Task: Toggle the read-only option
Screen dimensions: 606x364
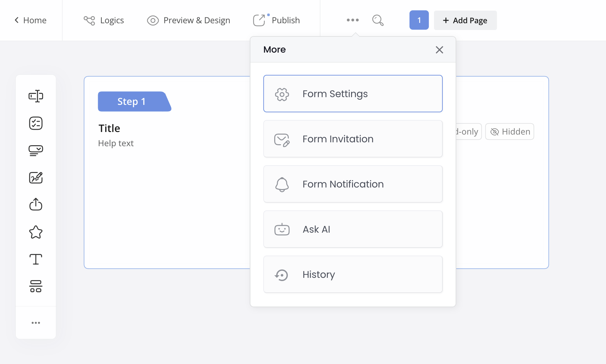Action: tap(469, 132)
